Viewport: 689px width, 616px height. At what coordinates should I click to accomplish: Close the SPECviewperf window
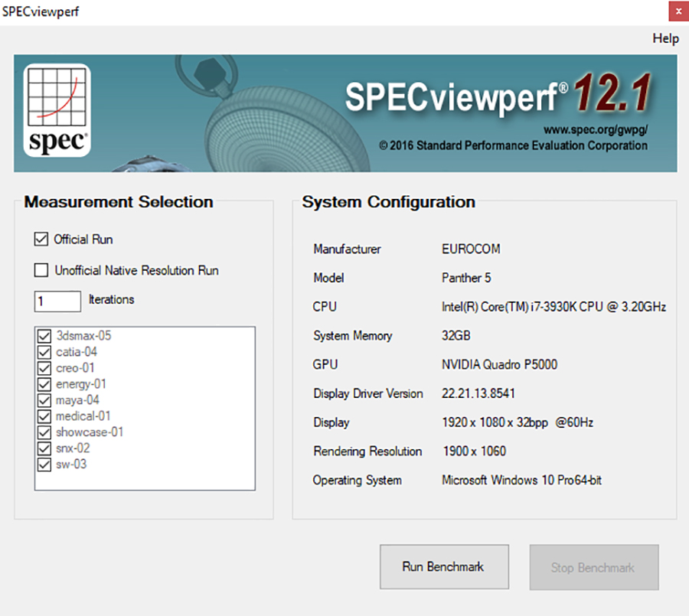pos(678,12)
